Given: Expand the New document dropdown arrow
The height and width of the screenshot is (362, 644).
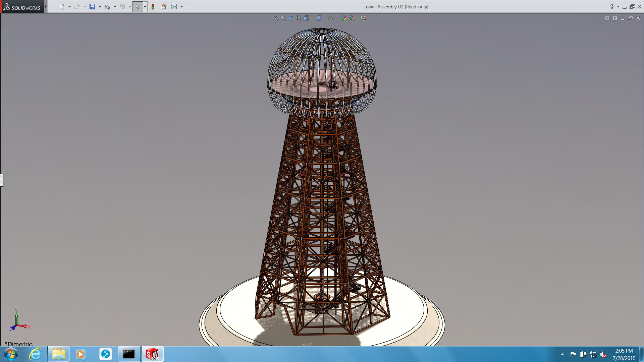Looking at the screenshot, I should click(x=69, y=7).
